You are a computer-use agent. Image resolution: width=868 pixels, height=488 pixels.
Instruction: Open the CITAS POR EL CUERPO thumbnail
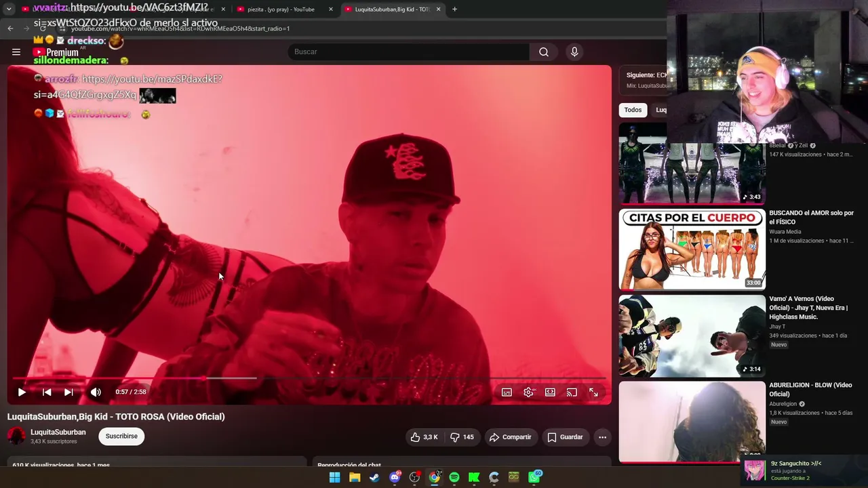pos(692,249)
